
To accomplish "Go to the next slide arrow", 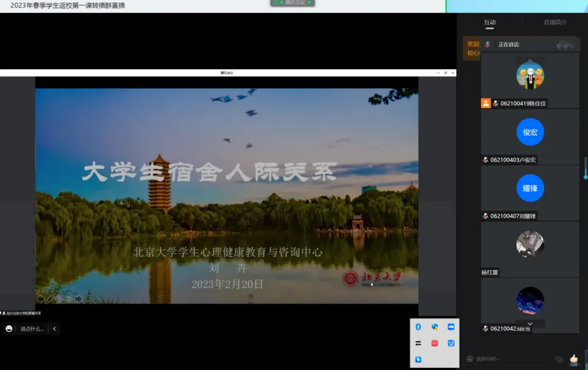I will coord(78,299).
